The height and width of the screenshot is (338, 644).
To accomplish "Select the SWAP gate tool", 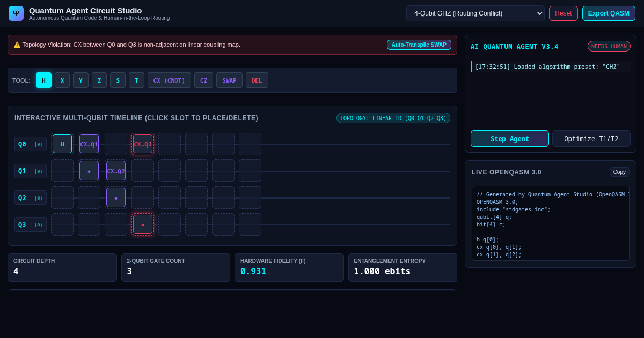I will point(229,80).
